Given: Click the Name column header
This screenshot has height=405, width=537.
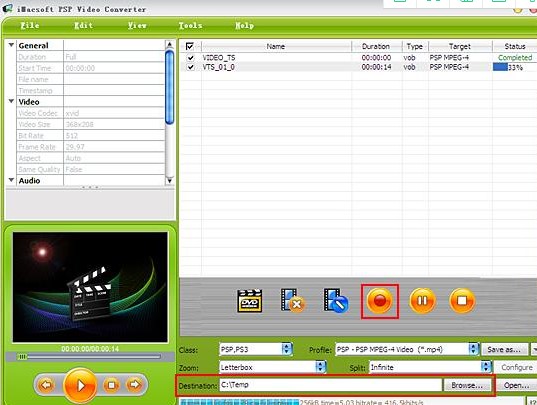Looking at the screenshot, I should [x=276, y=46].
